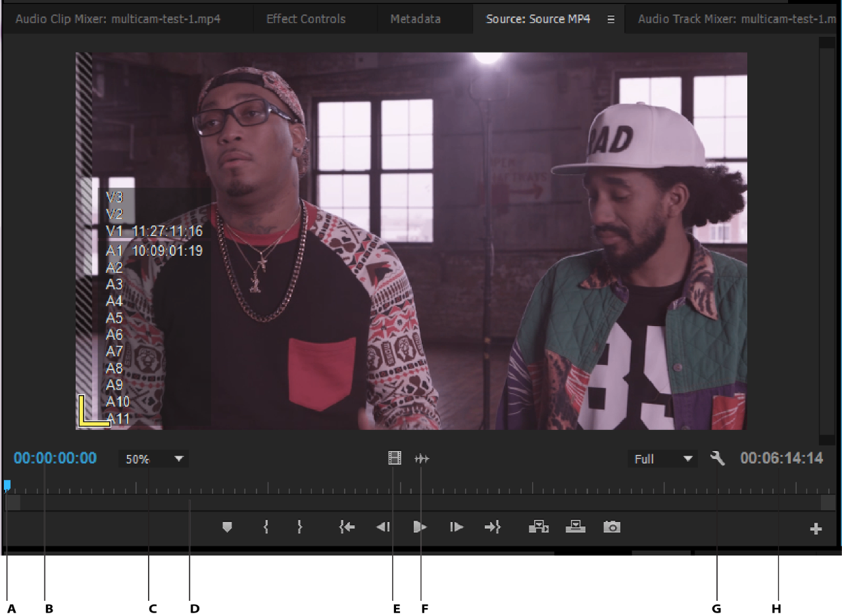Step back one frame

[383, 527]
